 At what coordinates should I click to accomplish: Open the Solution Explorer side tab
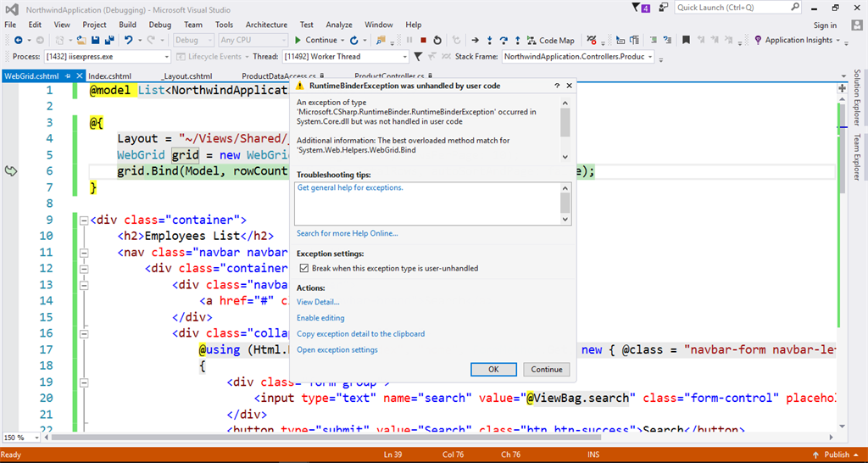pyautogui.click(x=856, y=98)
